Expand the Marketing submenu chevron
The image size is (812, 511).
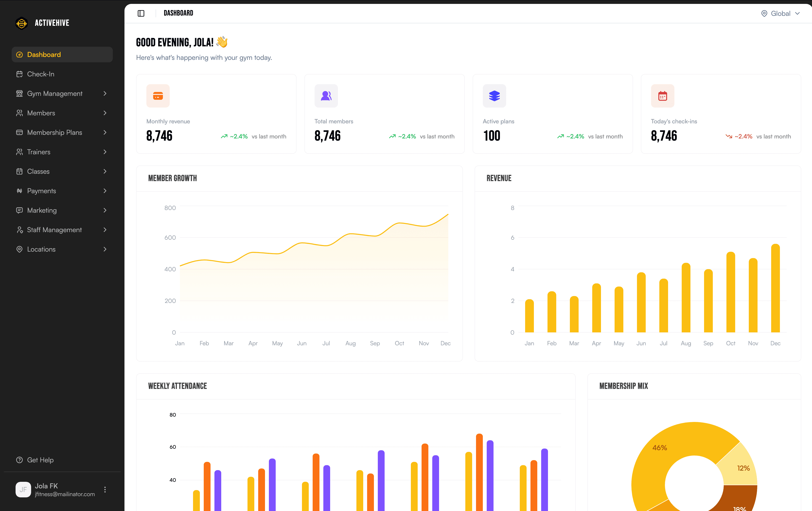[x=105, y=210]
